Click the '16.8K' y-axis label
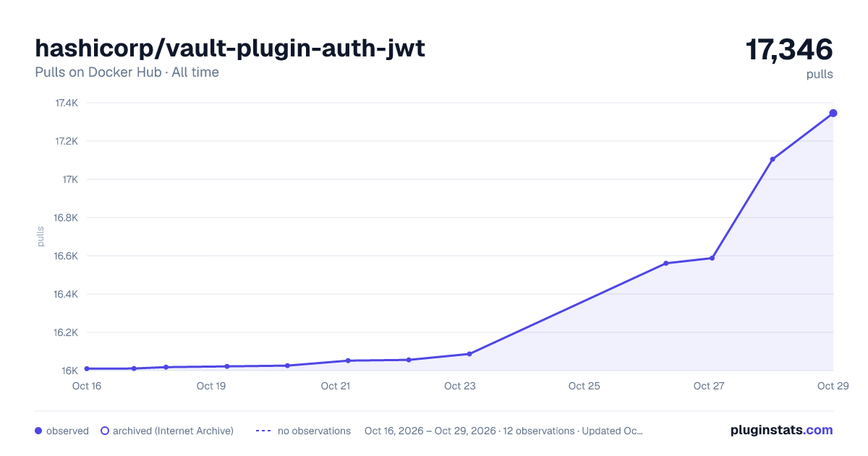Image resolution: width=868 pixels, height=456 pixels. pyautogui.click(x=67, y=218)
